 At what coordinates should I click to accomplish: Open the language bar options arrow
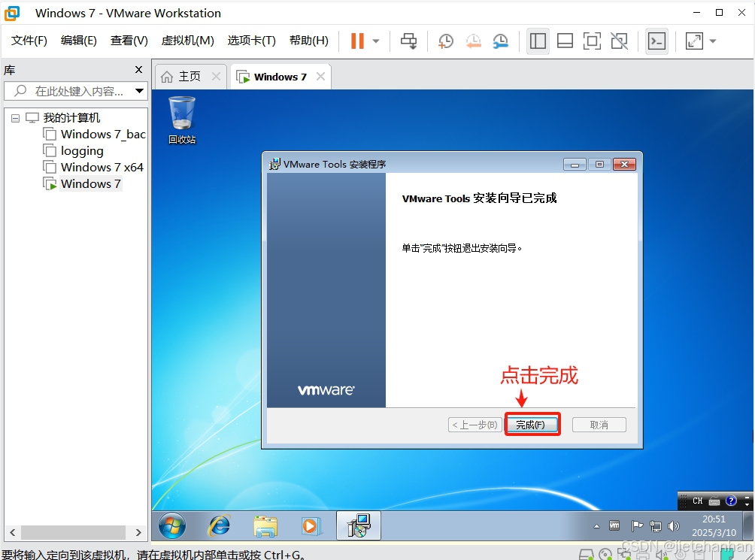coord(747,504)
